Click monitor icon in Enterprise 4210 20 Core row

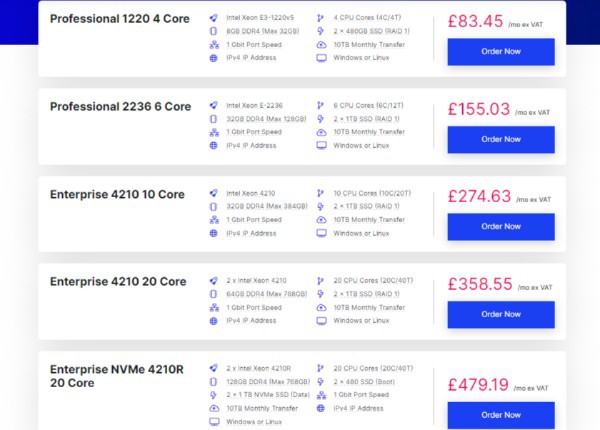(321, 321)
